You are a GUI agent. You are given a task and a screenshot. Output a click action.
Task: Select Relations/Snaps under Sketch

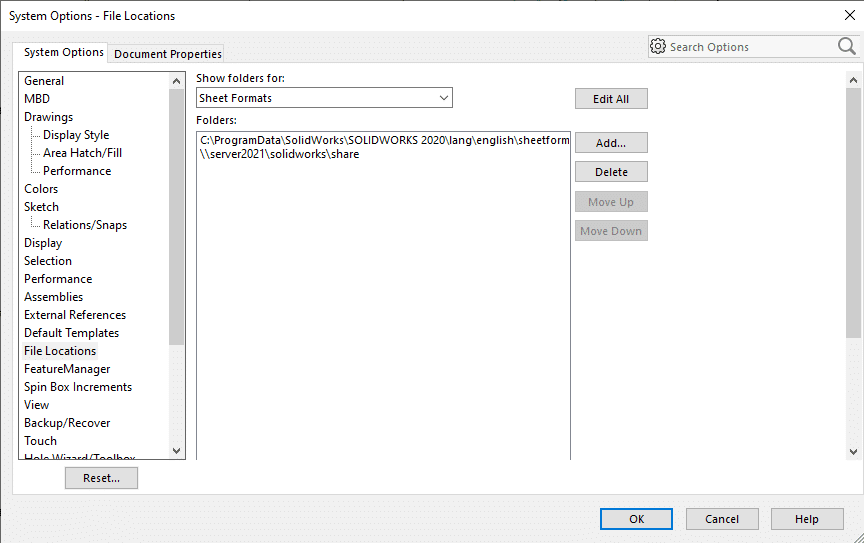[85, 225]
